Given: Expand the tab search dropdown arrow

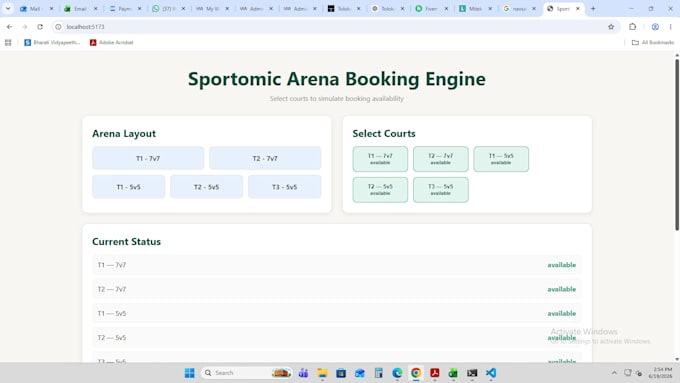Looking at the screenshot, I should click(x=8, y=9).
